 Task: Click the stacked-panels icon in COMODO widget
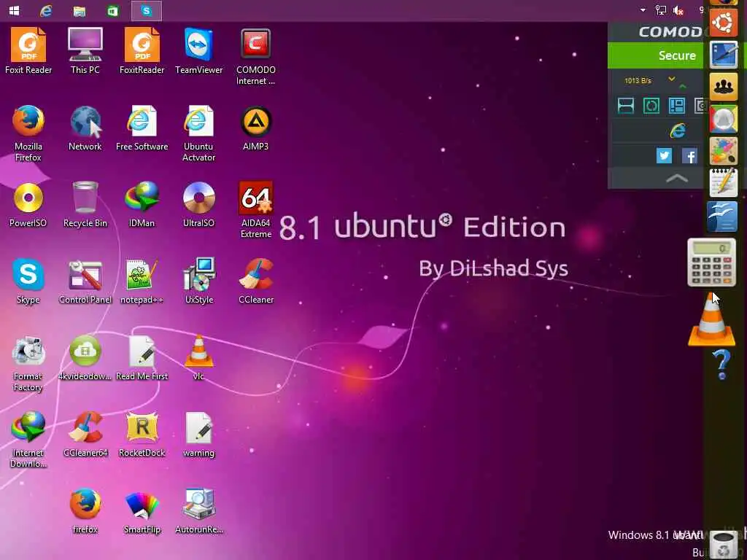tap(625, 105)
